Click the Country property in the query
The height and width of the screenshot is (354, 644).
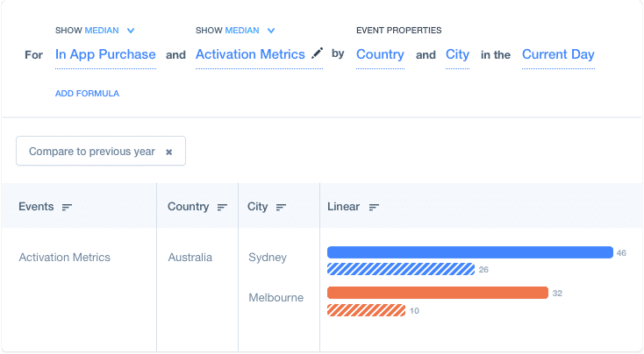point(380,54)
